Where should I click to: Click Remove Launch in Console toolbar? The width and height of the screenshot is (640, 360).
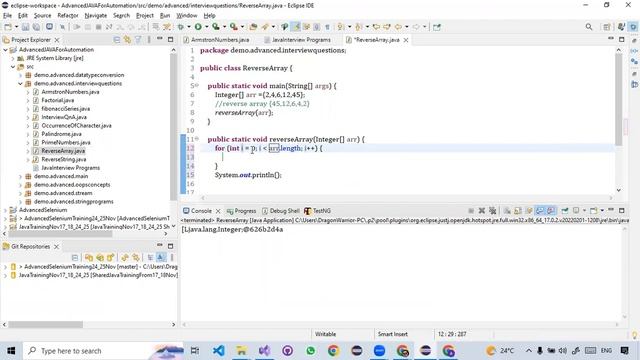tap(482, 211)
